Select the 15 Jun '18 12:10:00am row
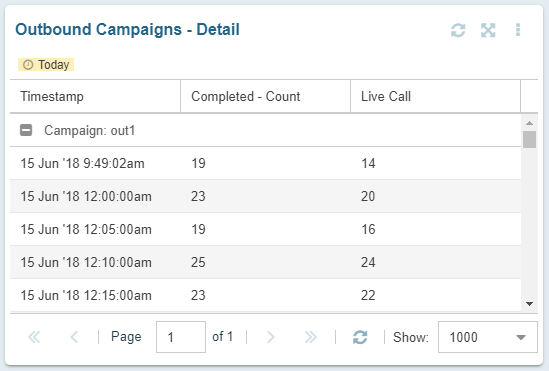549x371 pixels. pos(265,262)
